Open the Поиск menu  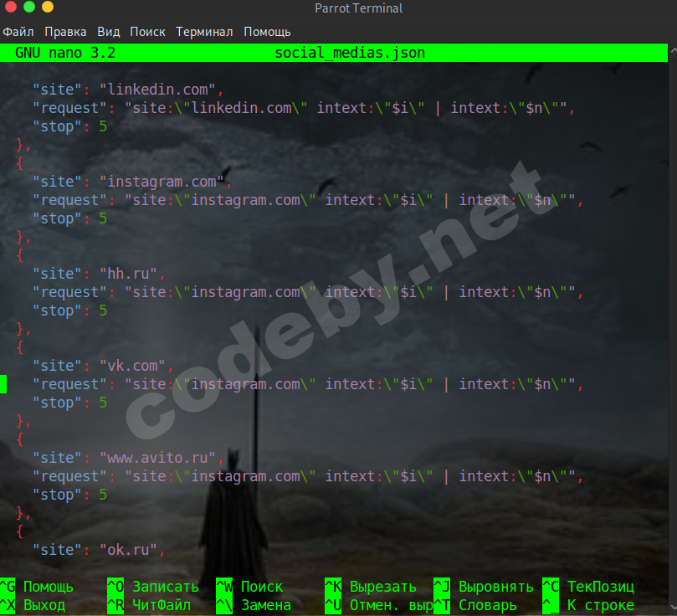pos(147,32)
